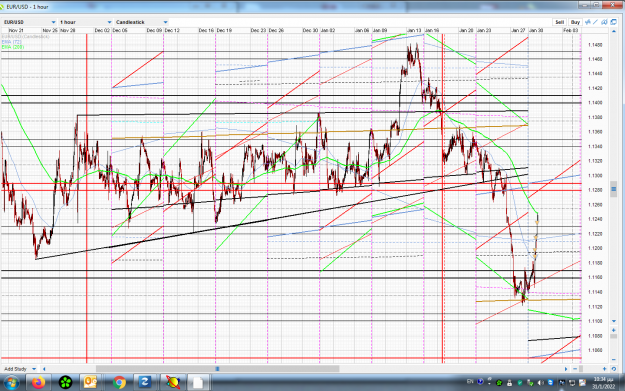Click the price axis scroll-down arrow
This screenshot has width=625, height=391.
click(x=614, y=321)
